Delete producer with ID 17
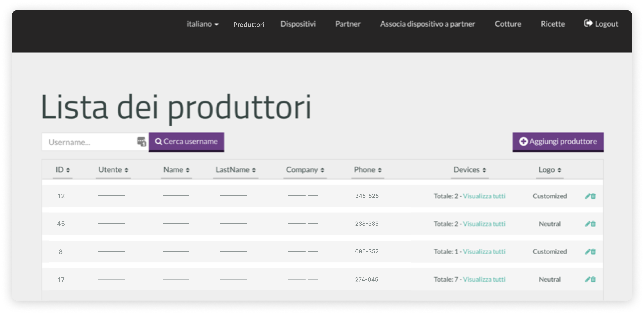644x314 pixels. (x=593, y=279)
